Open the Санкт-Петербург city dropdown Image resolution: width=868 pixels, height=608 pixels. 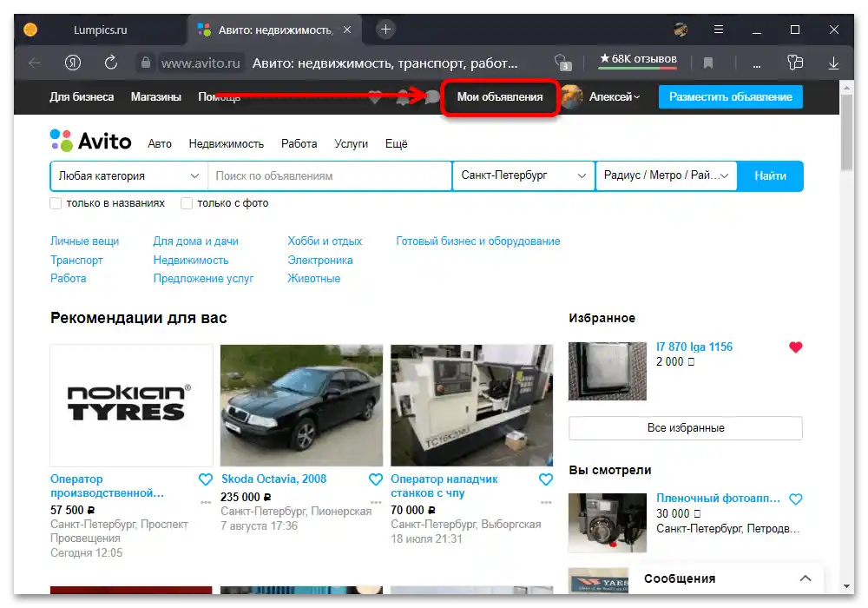click(523, 176)
